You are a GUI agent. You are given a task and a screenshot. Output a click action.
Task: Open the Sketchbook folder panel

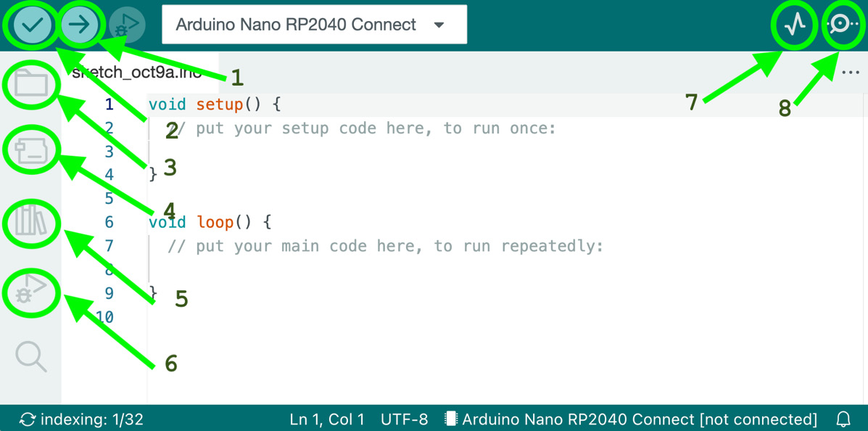click(31, 84)
